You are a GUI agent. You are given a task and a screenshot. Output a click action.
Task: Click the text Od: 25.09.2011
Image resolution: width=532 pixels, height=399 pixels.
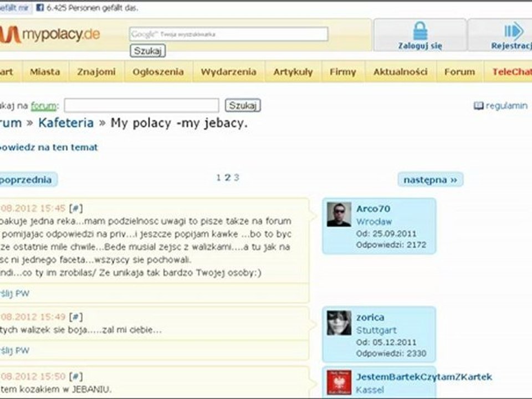click(x=386, y=233)
